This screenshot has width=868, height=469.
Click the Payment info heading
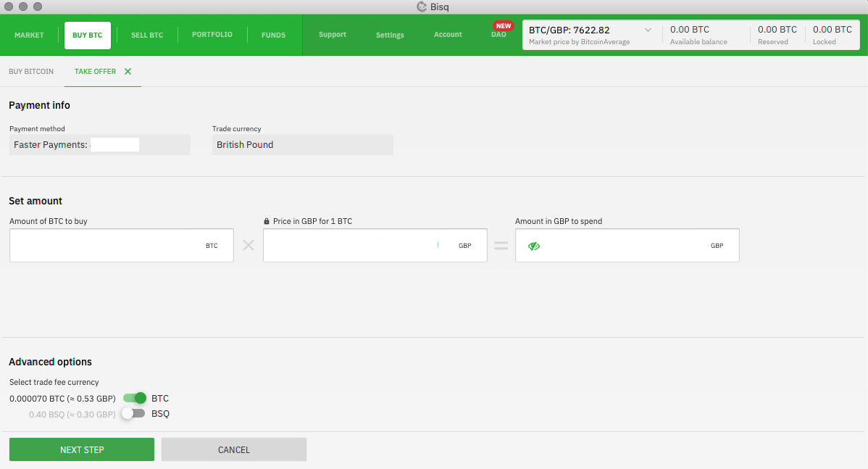pyautogui.click(x=39, y=105)
